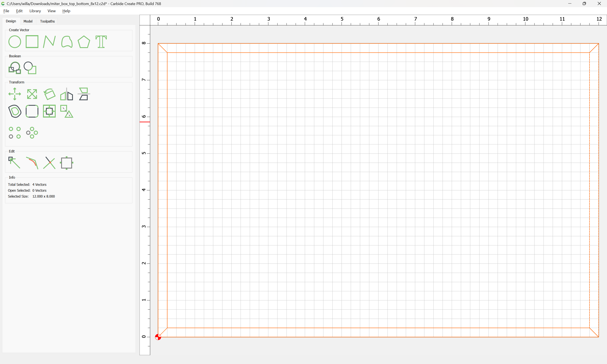Open the Corner rounding tool
The image size is (607, 364).
click(x=32, y=111)
